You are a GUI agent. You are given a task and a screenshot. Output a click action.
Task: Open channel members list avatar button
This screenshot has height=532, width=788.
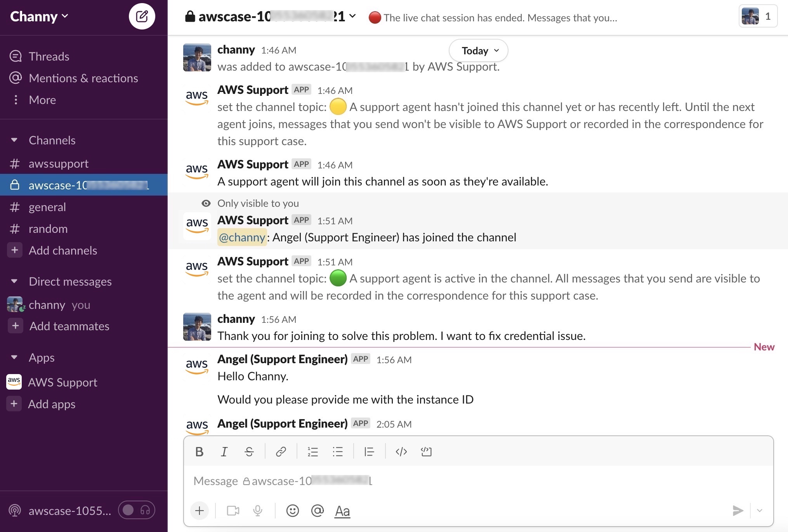pos(757,16)
